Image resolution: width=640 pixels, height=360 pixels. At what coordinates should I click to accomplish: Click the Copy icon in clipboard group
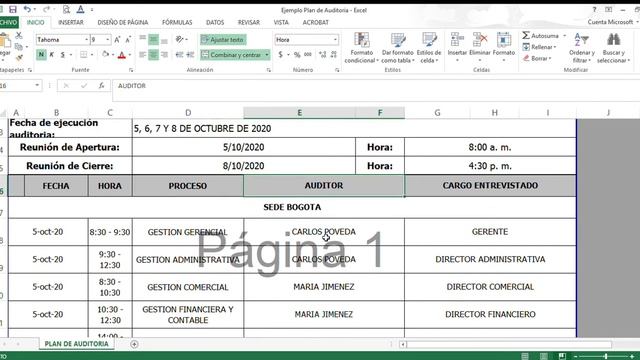pos(18,47)
